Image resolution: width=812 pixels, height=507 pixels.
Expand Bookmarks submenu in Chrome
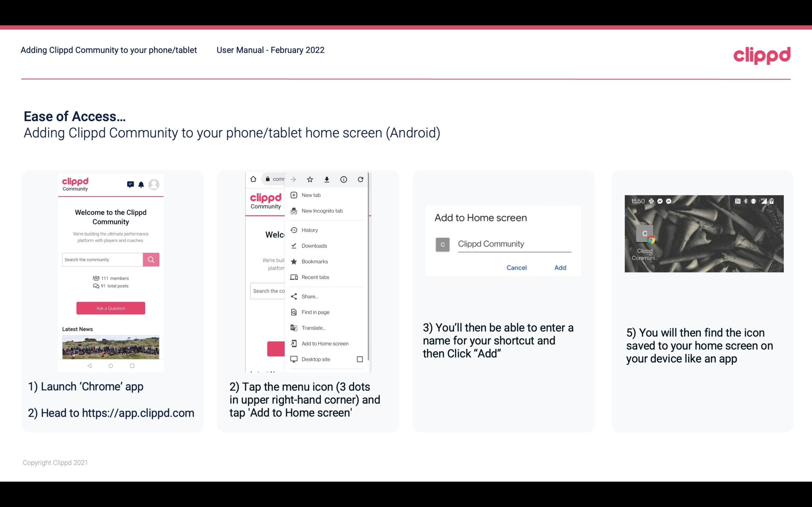point(313,261)
